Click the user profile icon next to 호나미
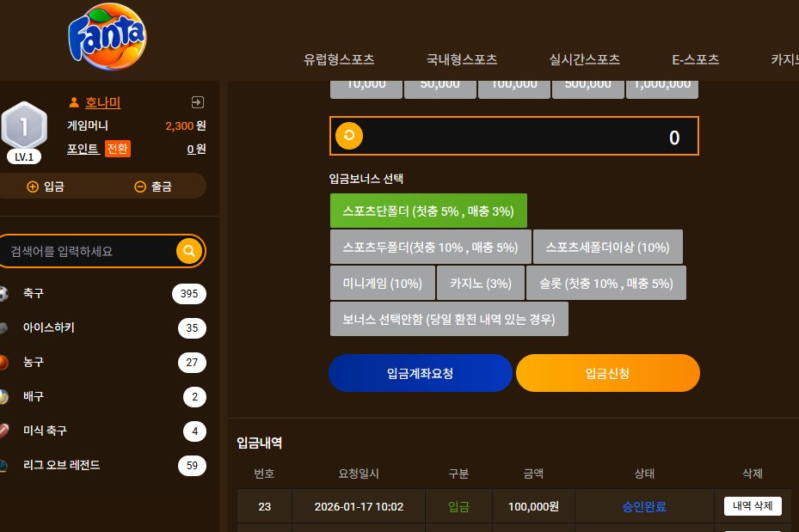The image size is (799, 532). click(x=74, y=103)
